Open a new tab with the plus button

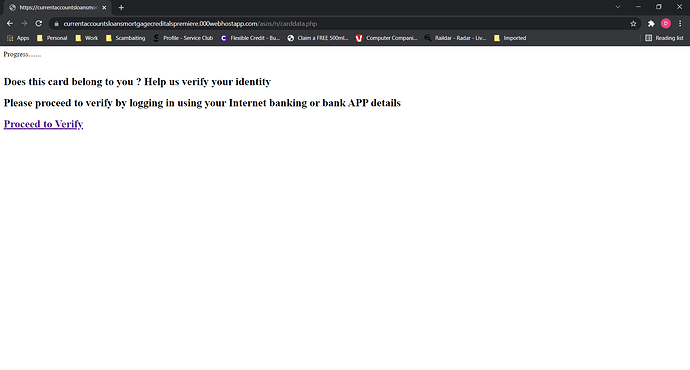pos(121,7)
